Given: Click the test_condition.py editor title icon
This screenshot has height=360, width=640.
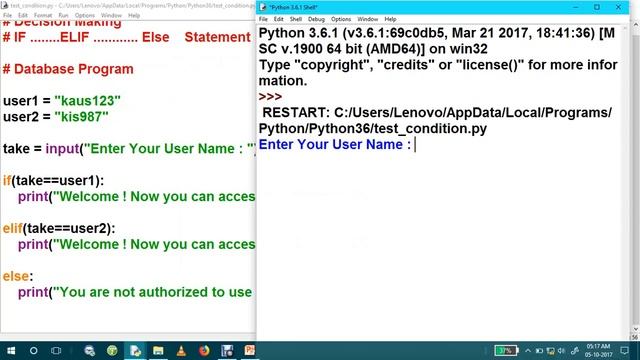Looking at the screenshot, I should (x=4, y=5).
